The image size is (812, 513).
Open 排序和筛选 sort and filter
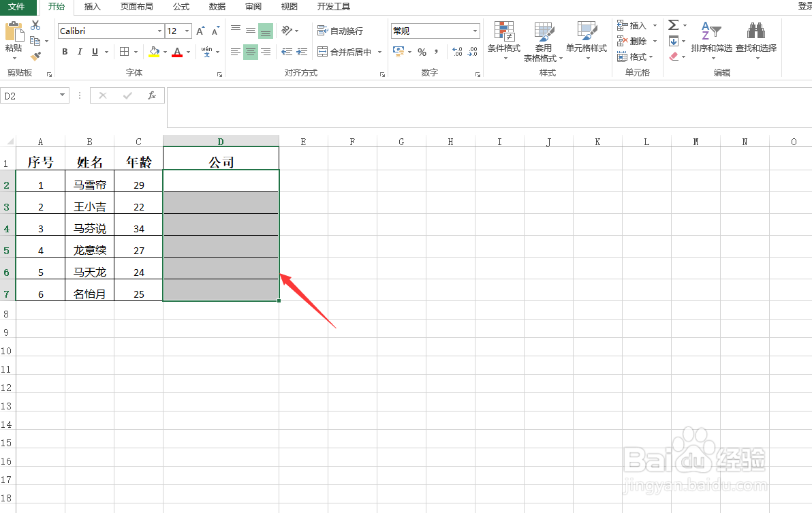(x=712, y=40)
